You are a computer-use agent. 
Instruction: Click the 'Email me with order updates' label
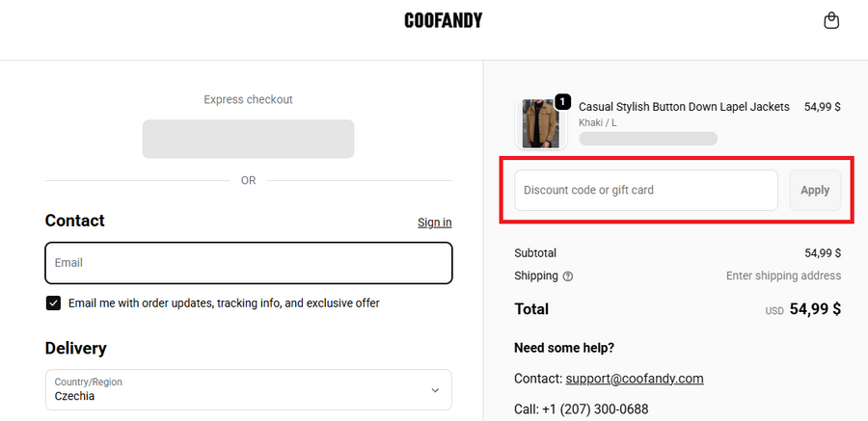224,303
